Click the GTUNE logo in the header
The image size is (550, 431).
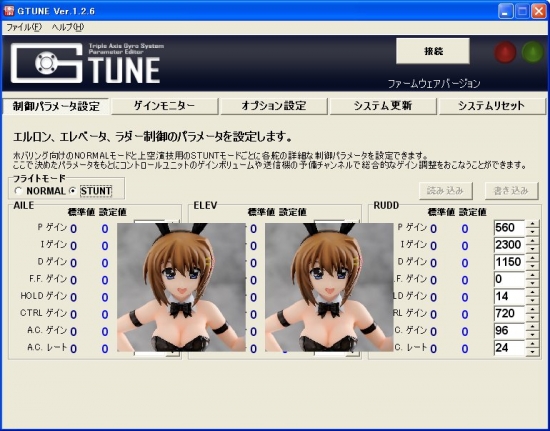(x=87, y=63)
